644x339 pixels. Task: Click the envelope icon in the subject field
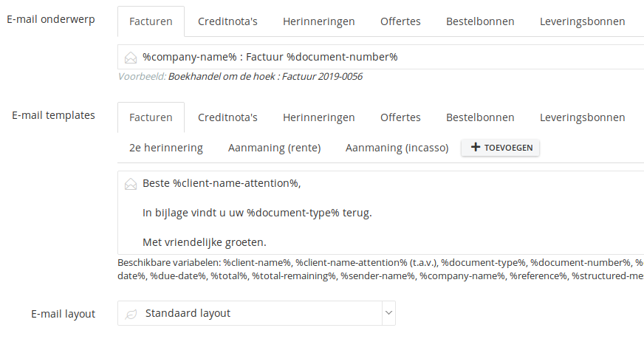tap(131, 58)
